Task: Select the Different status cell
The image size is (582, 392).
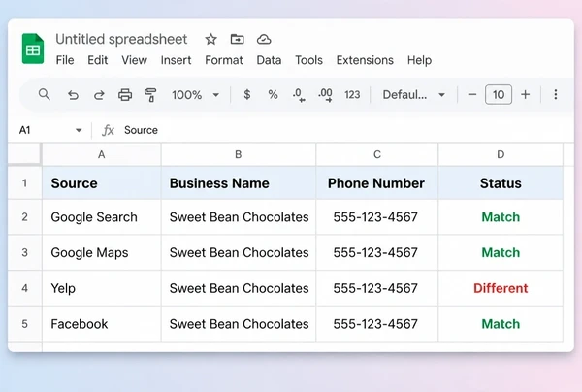Action: tap(501, 288)
